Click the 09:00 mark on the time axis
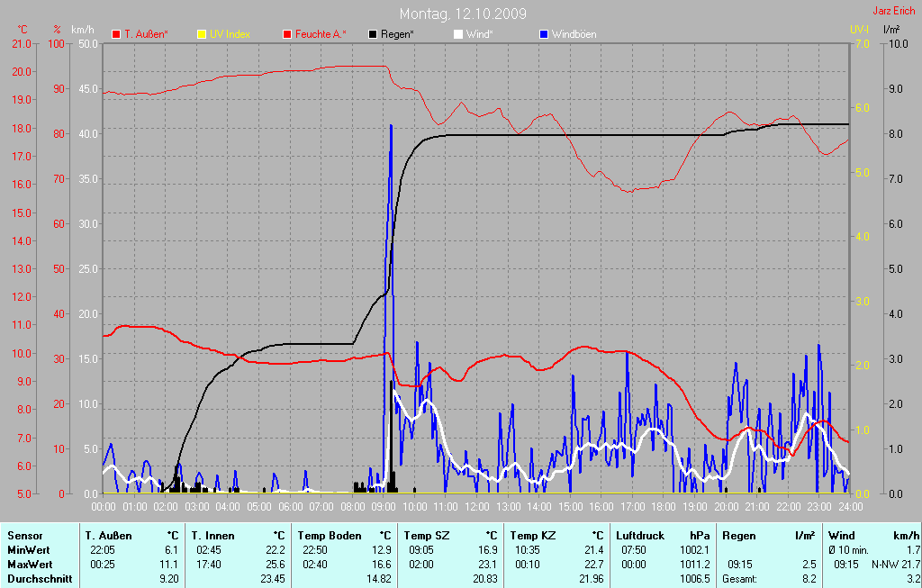 383,507
